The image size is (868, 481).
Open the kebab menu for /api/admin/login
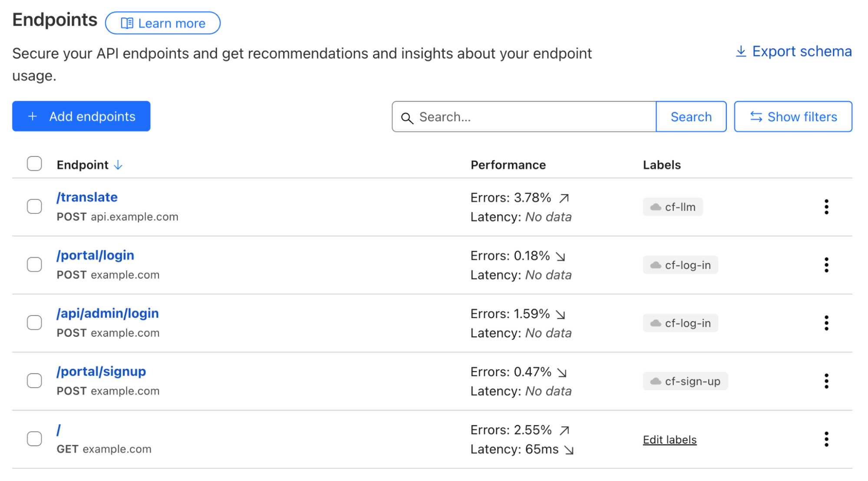pos(826,323)
